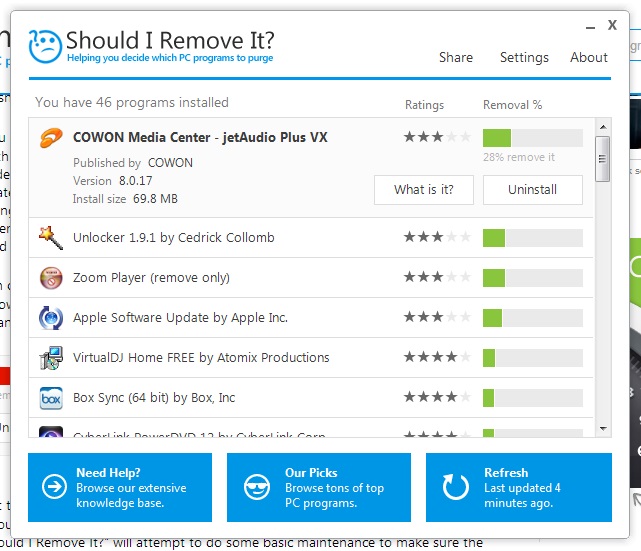Screen dimensions: 641x551
Task: Click the scrollbar down arrow
Action: (602, 428)
